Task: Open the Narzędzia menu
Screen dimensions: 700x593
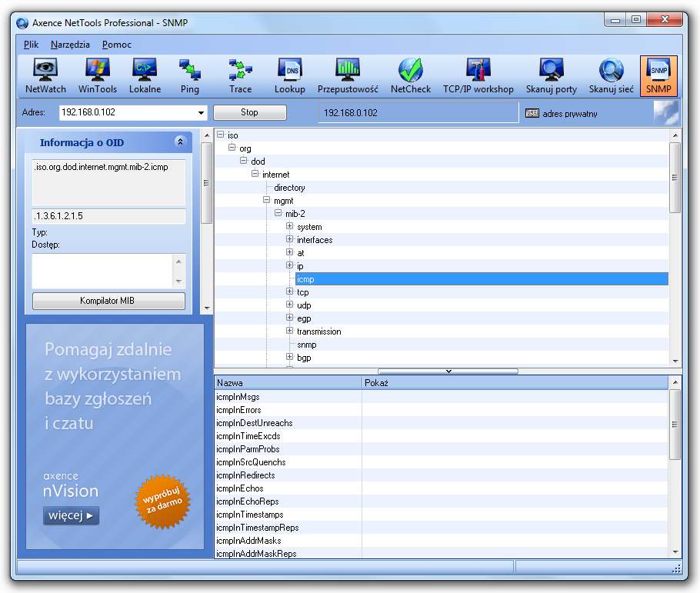Action: [70, 45]
